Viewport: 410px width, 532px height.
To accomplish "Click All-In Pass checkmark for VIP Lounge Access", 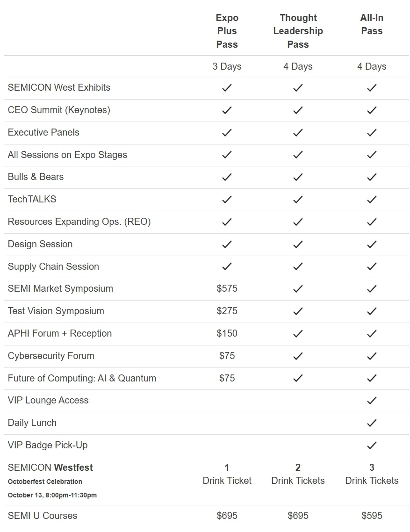I will [372, 401].
